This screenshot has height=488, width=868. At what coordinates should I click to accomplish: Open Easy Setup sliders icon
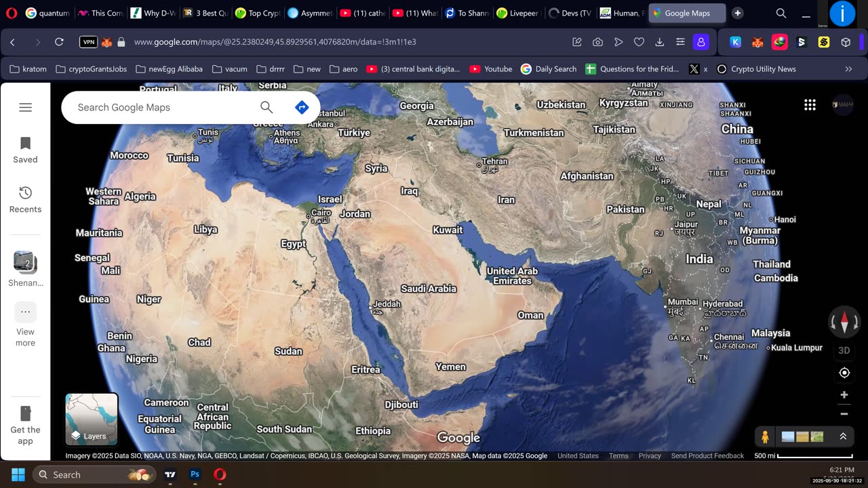(680, 42)
